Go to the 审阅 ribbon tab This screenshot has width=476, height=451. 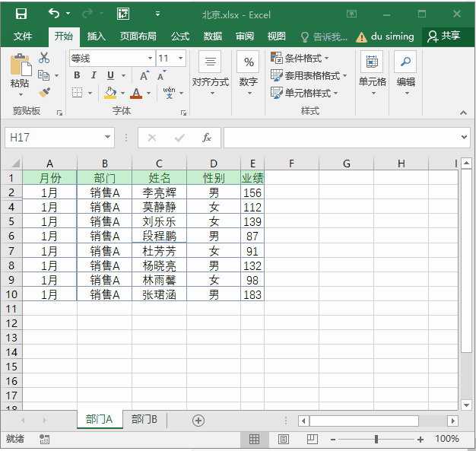[245, 37]
